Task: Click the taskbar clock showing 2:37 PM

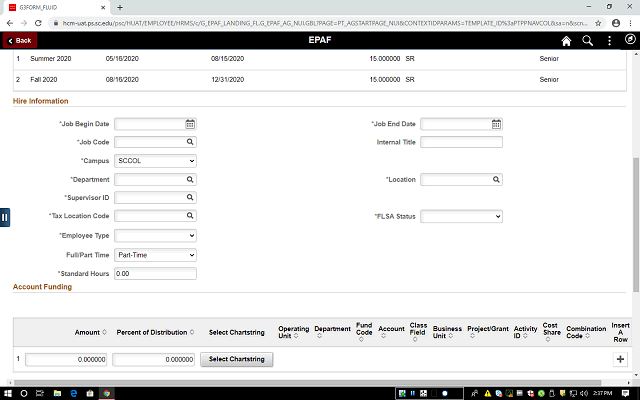Action: coord(602,393)
